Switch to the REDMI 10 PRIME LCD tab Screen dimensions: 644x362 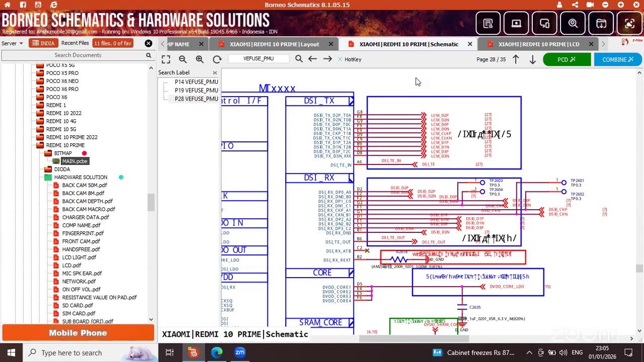pyautogui.click(x=539, y=44)
